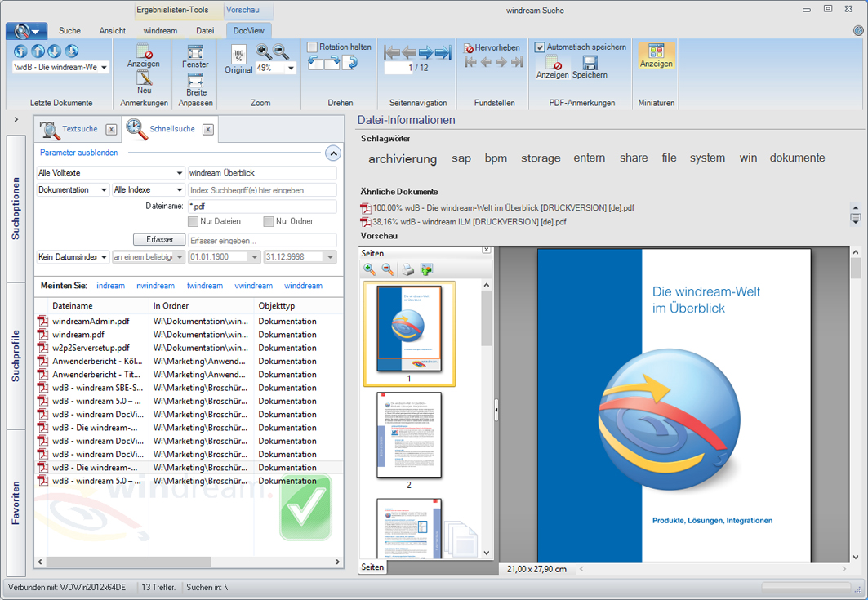The height and width of the screenshot is (600, 868).
Task: Expand the left side panel arrow
Action: [16, 119]
